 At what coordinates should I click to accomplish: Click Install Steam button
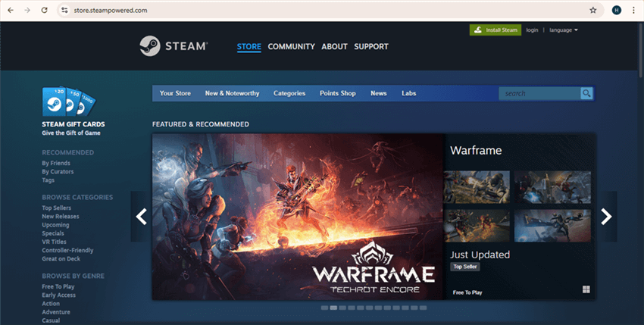pos(496,30)
